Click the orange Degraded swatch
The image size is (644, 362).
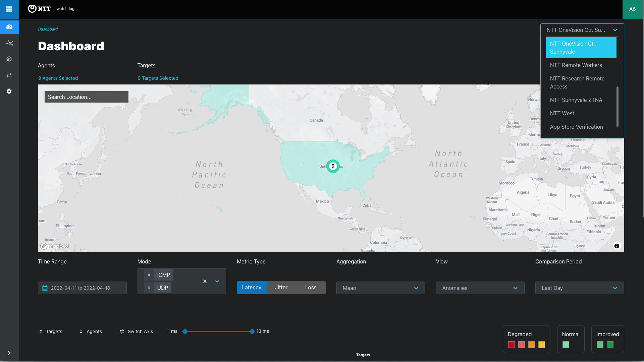pos(532,345)
